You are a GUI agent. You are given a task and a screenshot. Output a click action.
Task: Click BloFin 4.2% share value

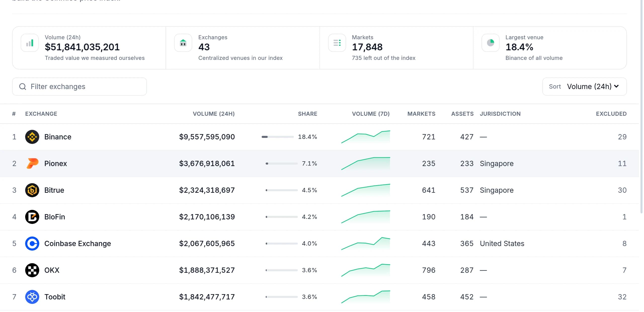(x=309, y=217)
